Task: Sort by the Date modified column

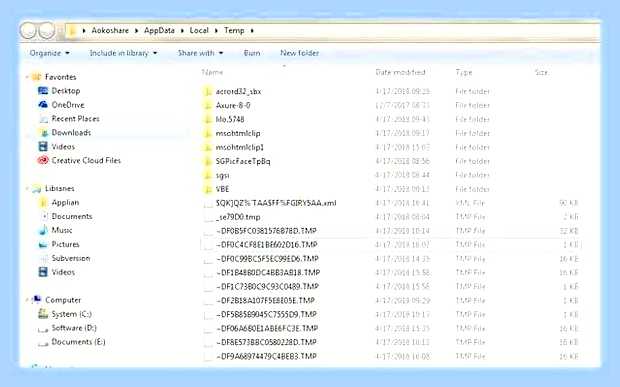Action: pos(400,72)
